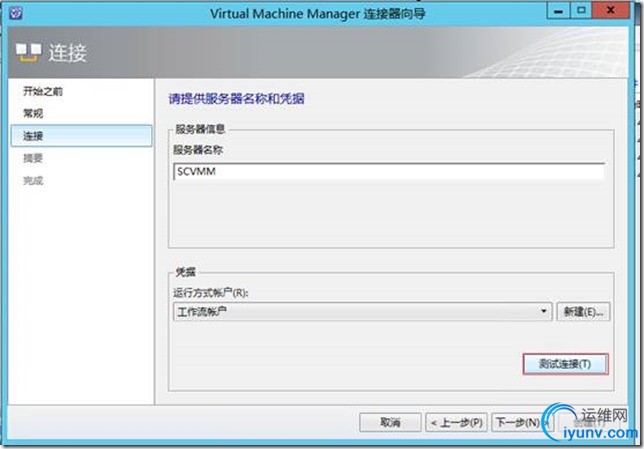
Task: Open the 完成 wizard step
Action: click(33, 180)
